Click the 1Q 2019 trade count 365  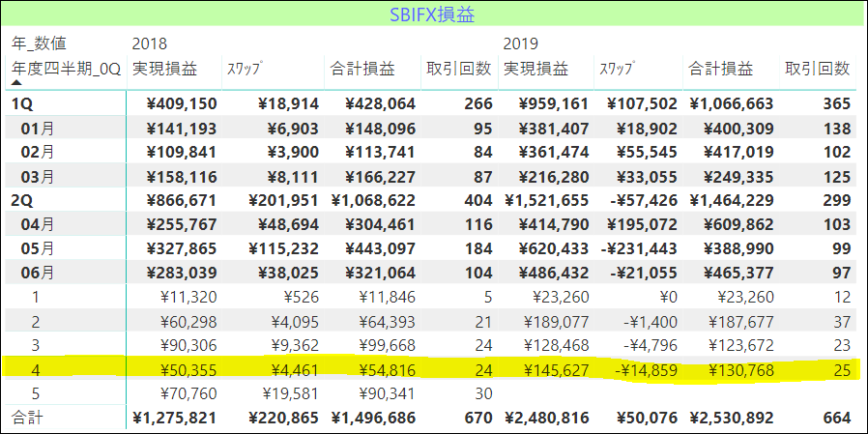(x=837, y=103)
